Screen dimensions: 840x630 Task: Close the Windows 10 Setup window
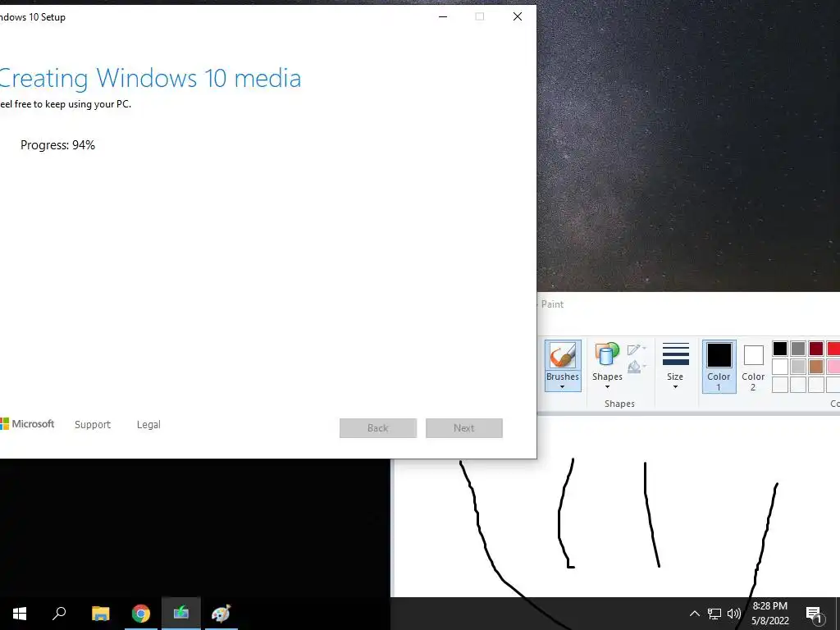[x=518, y=16]
